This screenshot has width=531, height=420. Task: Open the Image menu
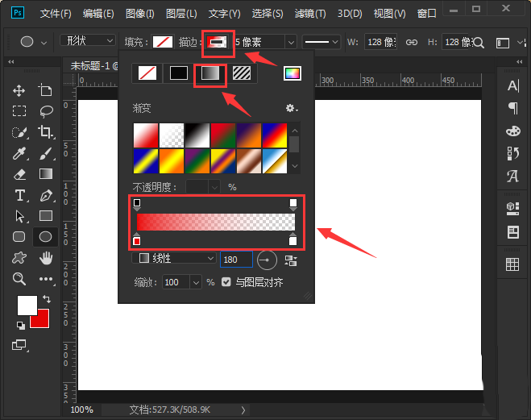140,14
